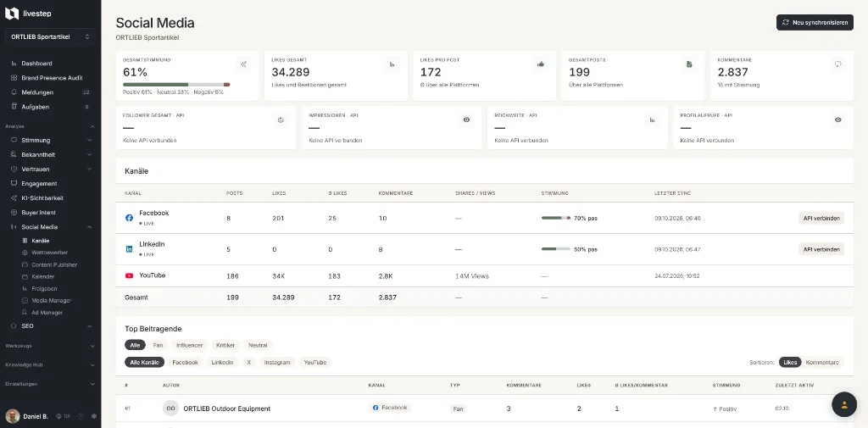Open ORTLIEB Outdoor Equipment author entry
Screen dimensions: 868x428
pos(227,409)
